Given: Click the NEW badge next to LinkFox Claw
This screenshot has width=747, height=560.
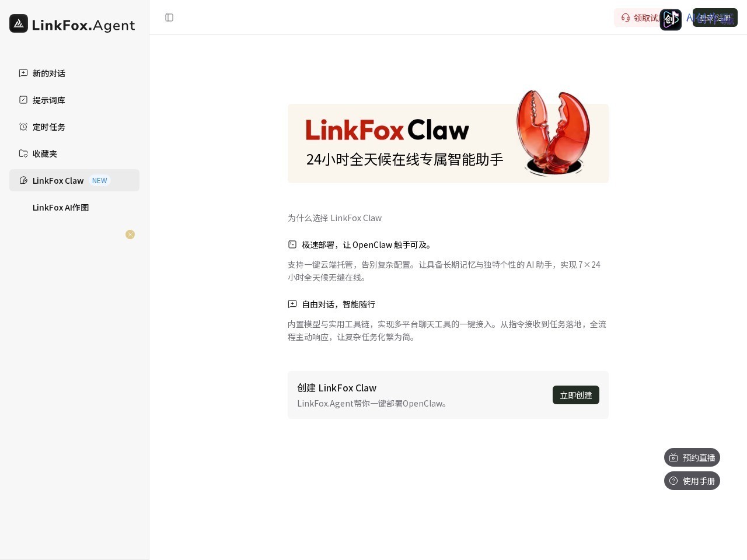Looking at the screenshot, I should (100, 180).
